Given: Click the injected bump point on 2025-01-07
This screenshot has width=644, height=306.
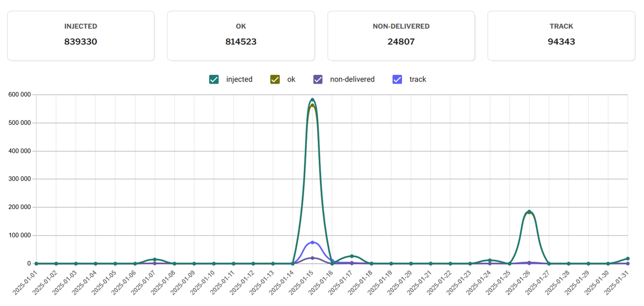Looking at the screenshot, I should pyautogui.click(x=155, y=259).
